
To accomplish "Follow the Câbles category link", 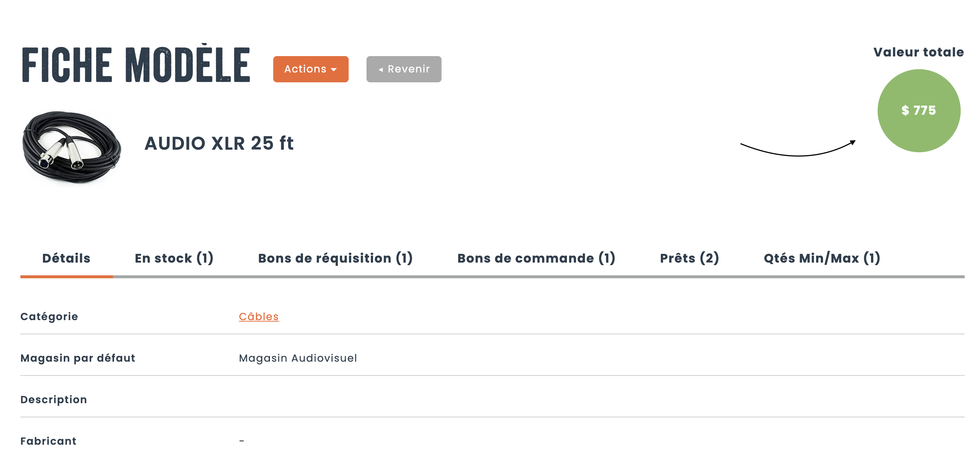I will pyautogui.click(x=259, y=317).
